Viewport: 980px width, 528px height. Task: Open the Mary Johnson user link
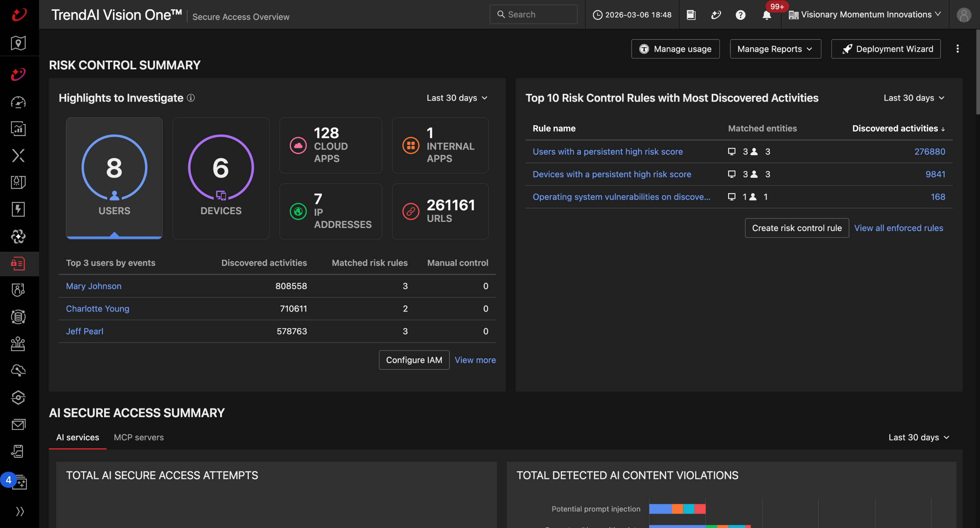(94, 286)
